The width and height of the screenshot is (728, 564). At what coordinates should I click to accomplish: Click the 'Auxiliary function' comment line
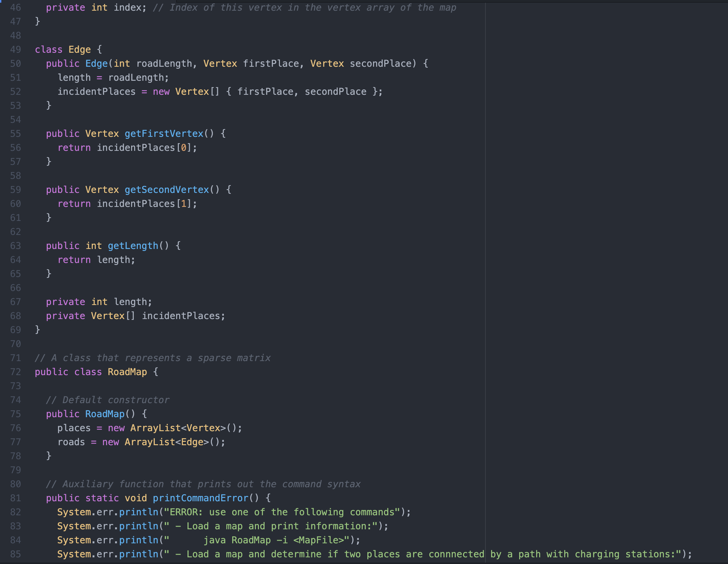203,484
